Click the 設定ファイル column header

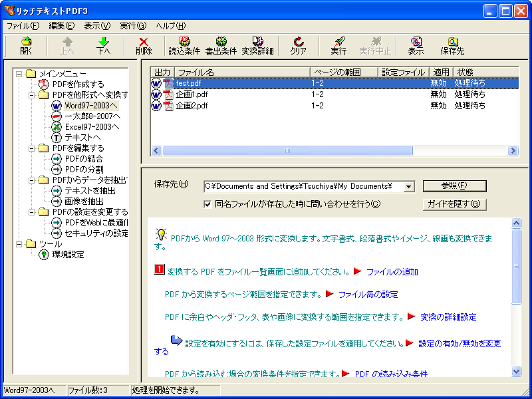point(404,72)
